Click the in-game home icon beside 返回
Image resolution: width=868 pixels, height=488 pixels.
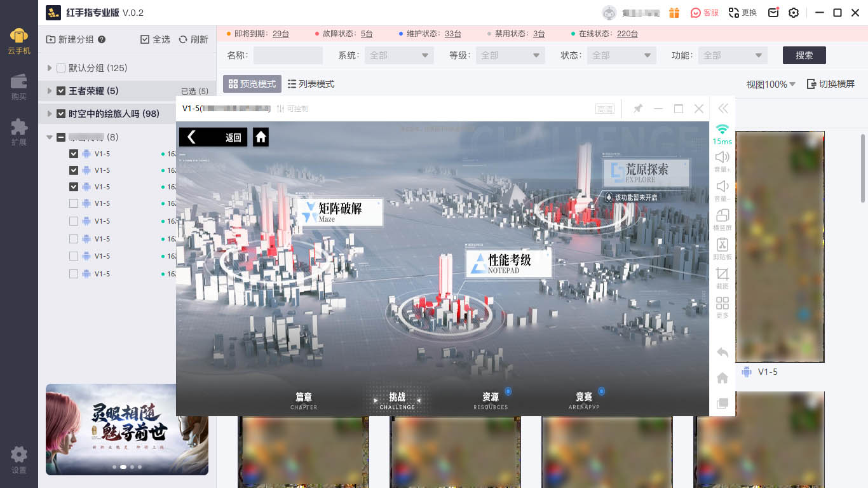tap(261, 137)
